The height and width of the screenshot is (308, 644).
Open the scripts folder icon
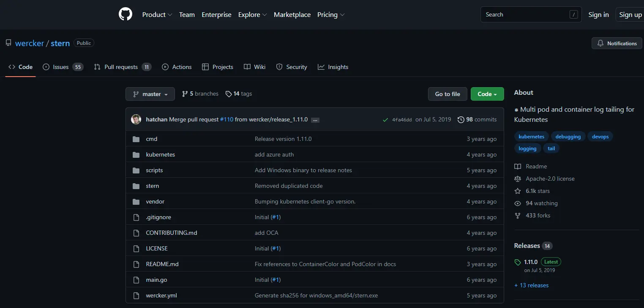tap(136, 170)
